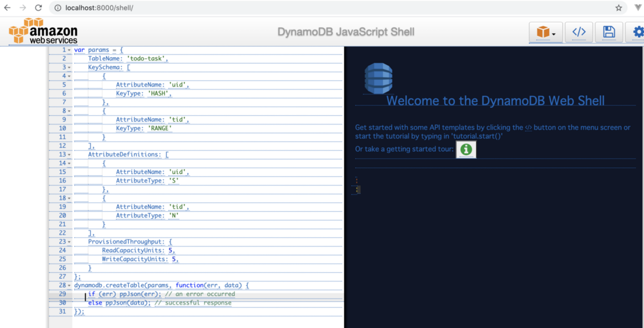Click the save floppy disk icon

point(609,33)
